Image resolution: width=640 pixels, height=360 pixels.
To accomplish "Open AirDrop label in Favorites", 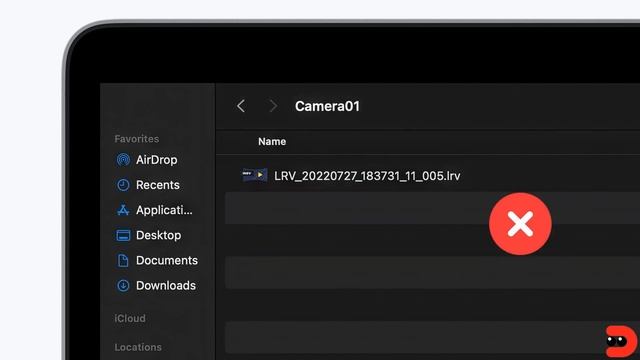I will [x=157, y=160].
